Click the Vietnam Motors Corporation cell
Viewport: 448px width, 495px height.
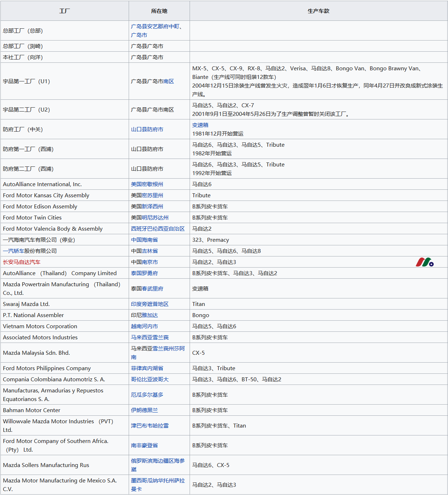(x=65, y=326)
